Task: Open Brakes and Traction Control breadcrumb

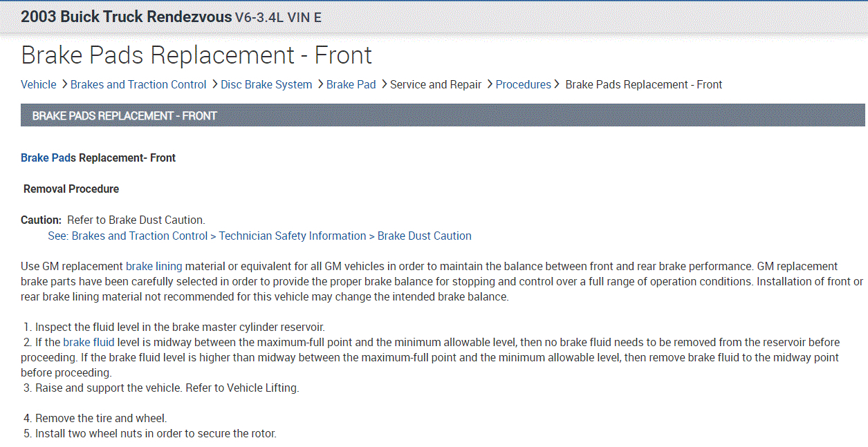Action: coord(138,84)
